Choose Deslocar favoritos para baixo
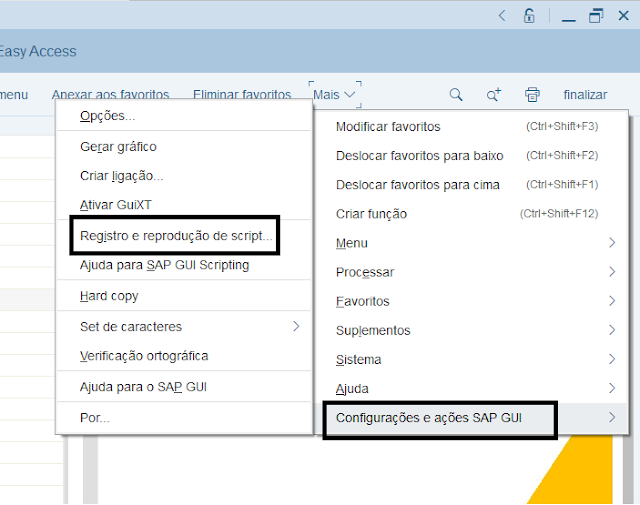 (x=471, y=156)
